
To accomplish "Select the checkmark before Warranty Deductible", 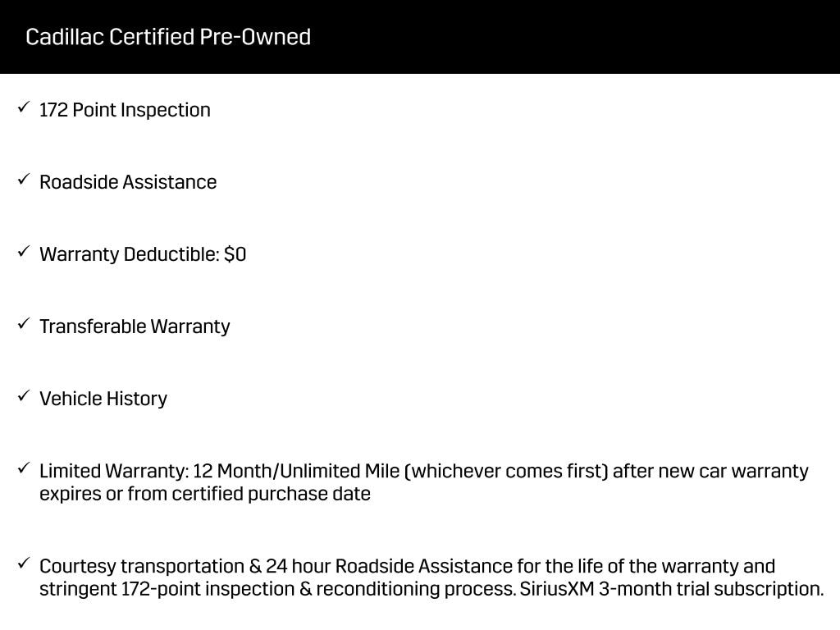I will coord(24,252).
